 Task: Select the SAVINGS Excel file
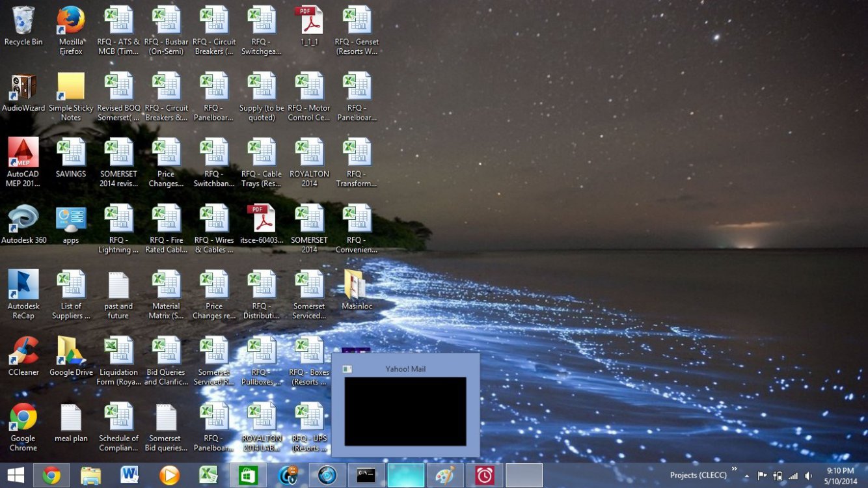(71, 158)
